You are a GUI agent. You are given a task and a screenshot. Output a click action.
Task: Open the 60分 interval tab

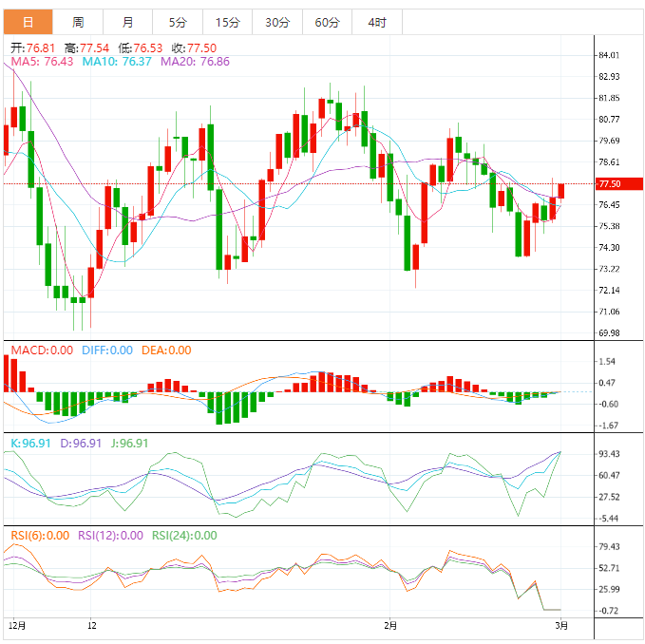pos(327,22)
